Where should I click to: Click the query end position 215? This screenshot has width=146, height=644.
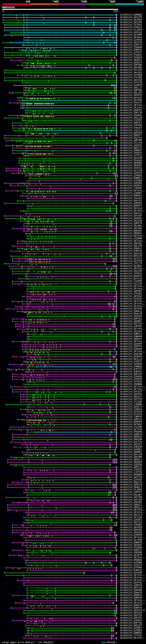click(115, 11)
